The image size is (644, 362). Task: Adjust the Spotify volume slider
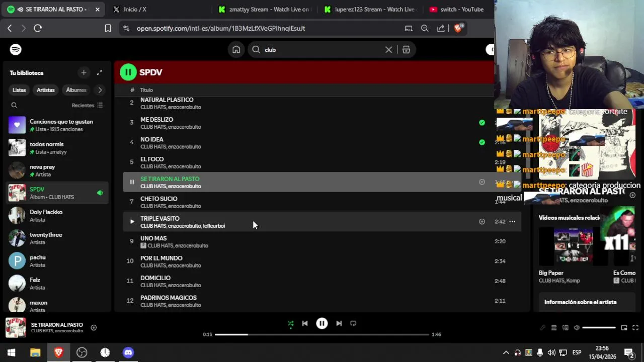pyautogui.click(x=599, y=328)
